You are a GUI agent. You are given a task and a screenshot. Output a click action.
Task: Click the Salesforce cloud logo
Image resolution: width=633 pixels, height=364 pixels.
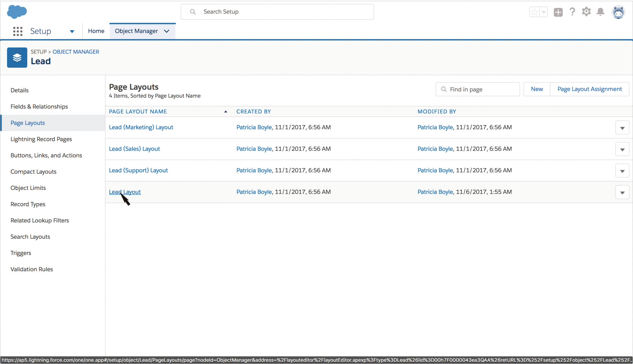pyautogui.click(x=17, y=12)
